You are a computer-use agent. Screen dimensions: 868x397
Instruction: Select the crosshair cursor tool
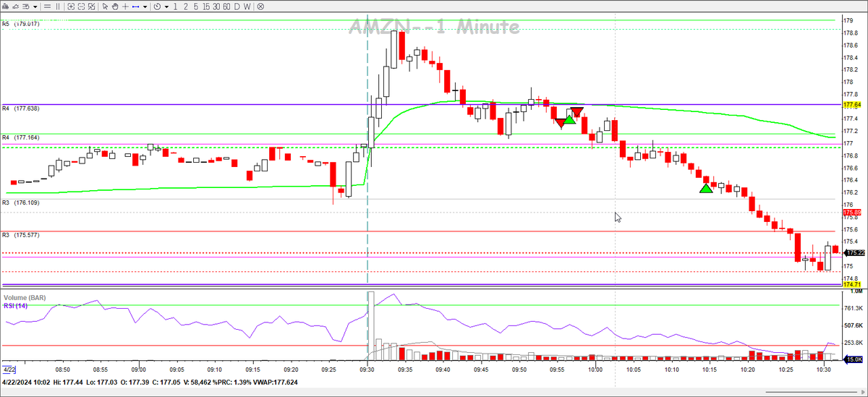125,7
